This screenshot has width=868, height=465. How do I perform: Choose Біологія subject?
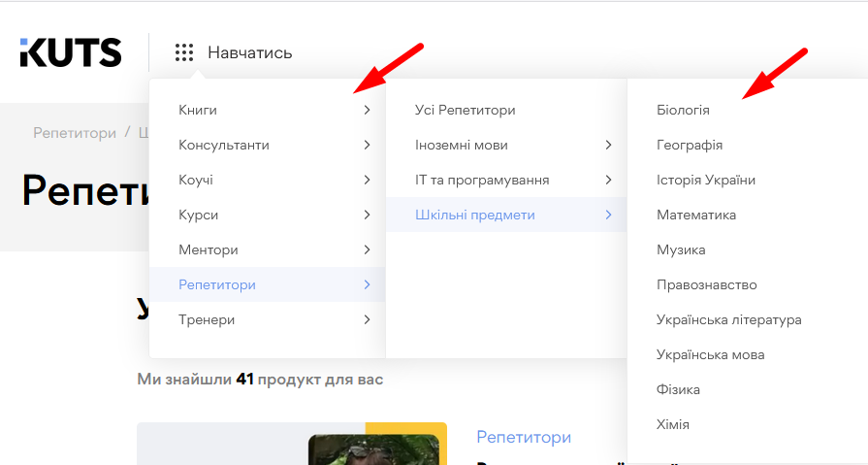coord(683,111)
